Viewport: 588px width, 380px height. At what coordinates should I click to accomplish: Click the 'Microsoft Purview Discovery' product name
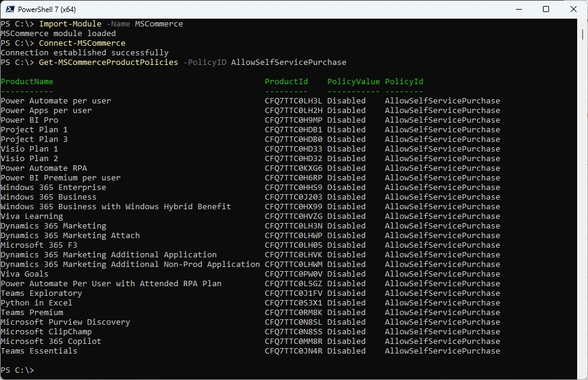[x=65, y=322]
